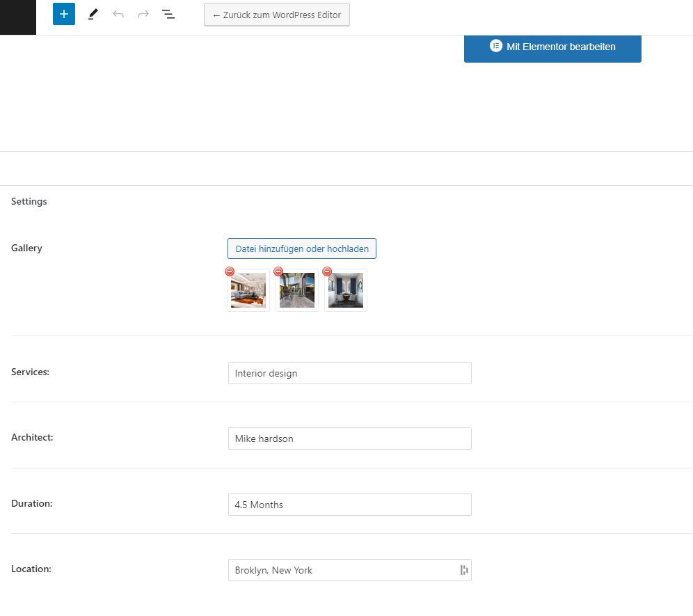Select the pencil edit tool icon
Viewport: 693px width, 616px height.
[x=93, y=14]
